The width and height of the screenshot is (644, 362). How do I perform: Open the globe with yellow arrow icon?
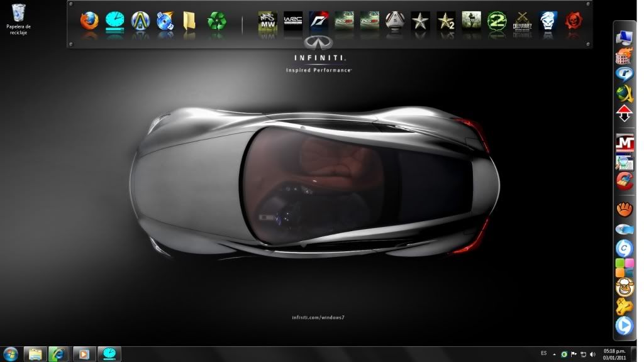625,93
